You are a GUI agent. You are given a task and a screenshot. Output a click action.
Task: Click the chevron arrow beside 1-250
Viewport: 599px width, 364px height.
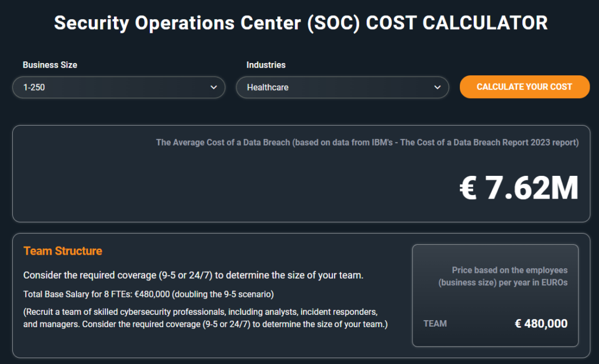pos(214,88)
